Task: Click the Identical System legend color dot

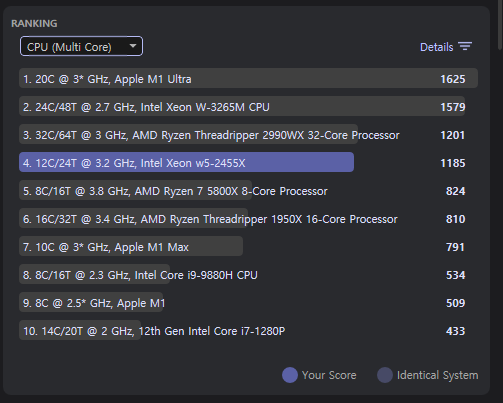Action: 385,375
